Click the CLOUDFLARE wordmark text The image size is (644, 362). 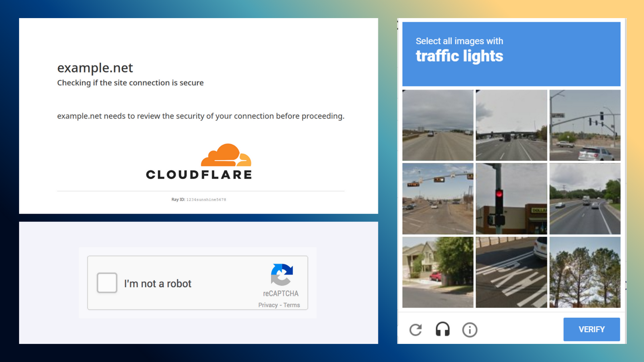pyautogui.click(x=199, y=175)
